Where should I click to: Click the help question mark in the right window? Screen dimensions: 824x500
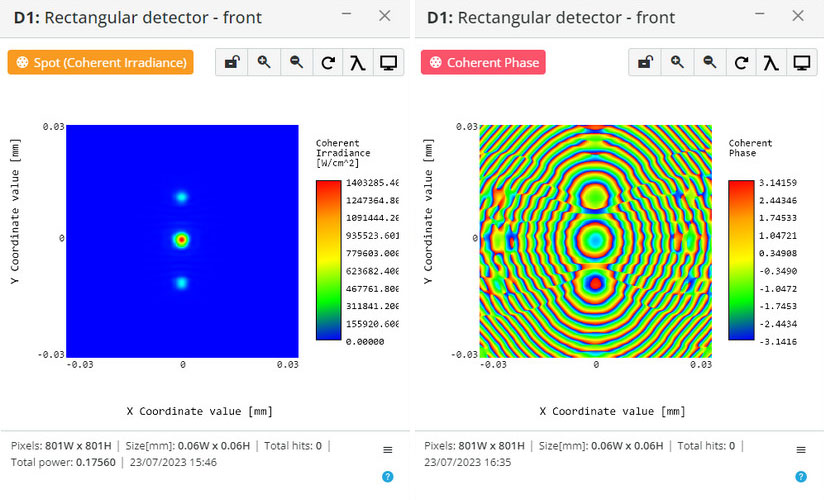point(801,477)
